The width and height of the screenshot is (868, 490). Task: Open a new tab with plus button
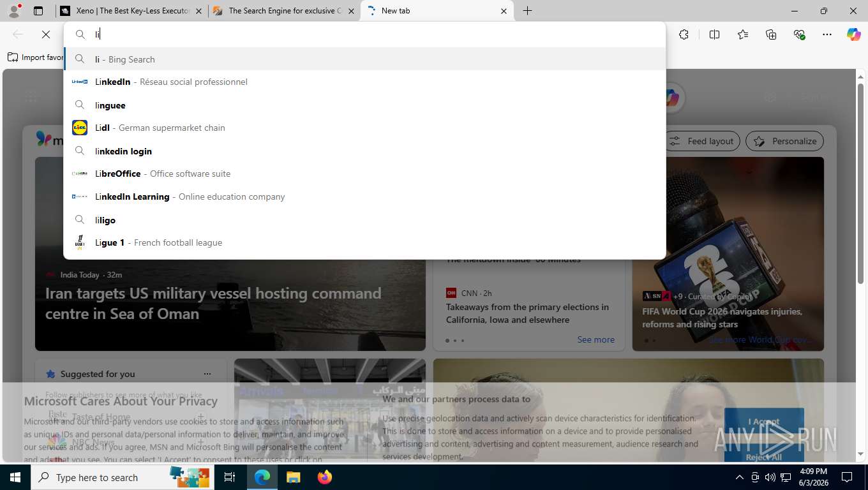pyautogui.click(x=528, y=11)
